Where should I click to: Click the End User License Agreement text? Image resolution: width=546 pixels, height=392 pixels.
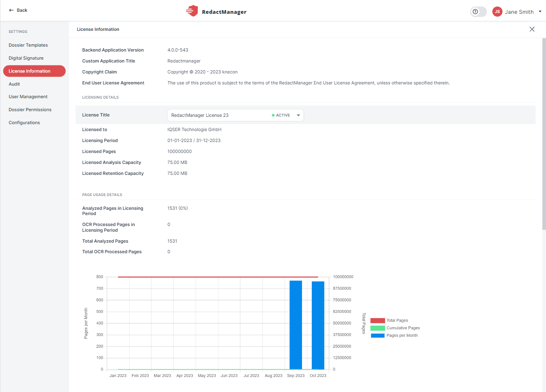309,83
